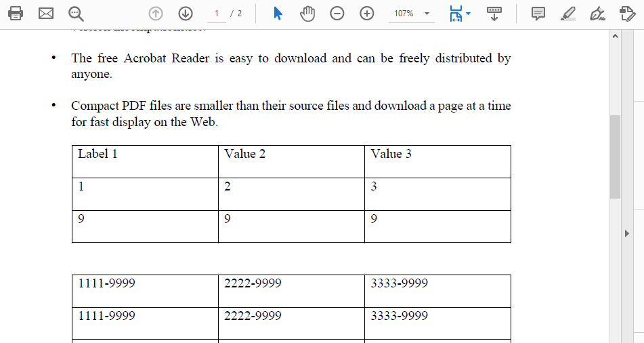This screenshot has width=644, height=343.
Task: Click the vertical scrollbar thumb
Action: [x=615, y=157]
